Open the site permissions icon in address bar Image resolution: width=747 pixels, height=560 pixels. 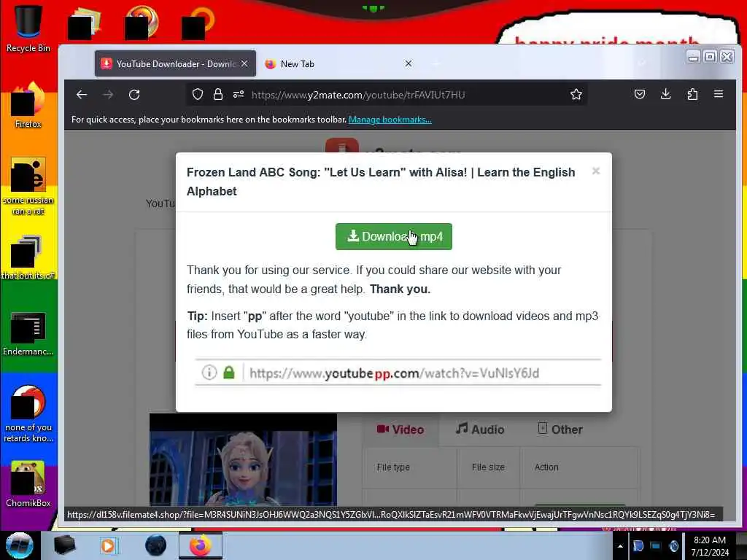(239, 94)
